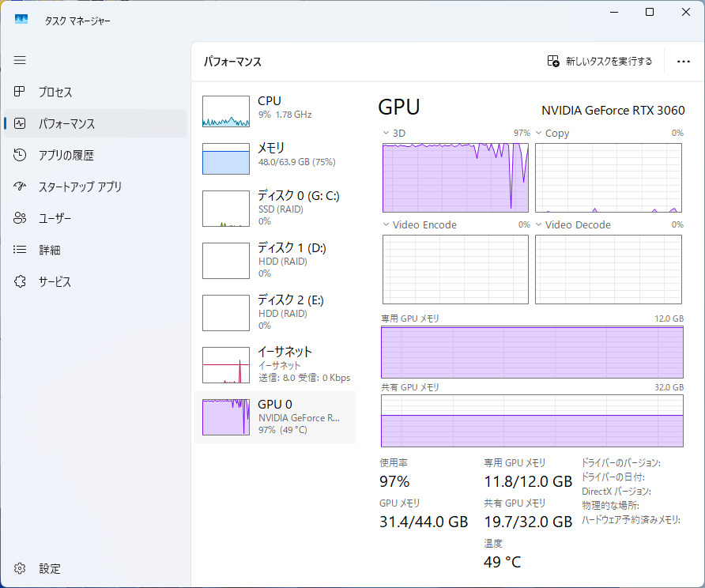The height and width of the screenshot is (588, 705).
Task: Click the 送信: 8.0 受信: 0 Kbps text
Action: (304, 378)
